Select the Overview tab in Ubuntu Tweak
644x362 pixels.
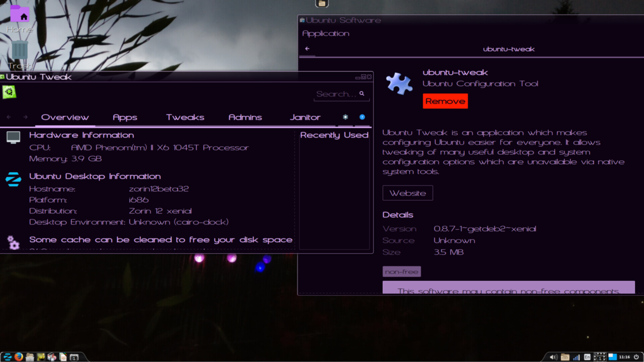tap(65, 117)
